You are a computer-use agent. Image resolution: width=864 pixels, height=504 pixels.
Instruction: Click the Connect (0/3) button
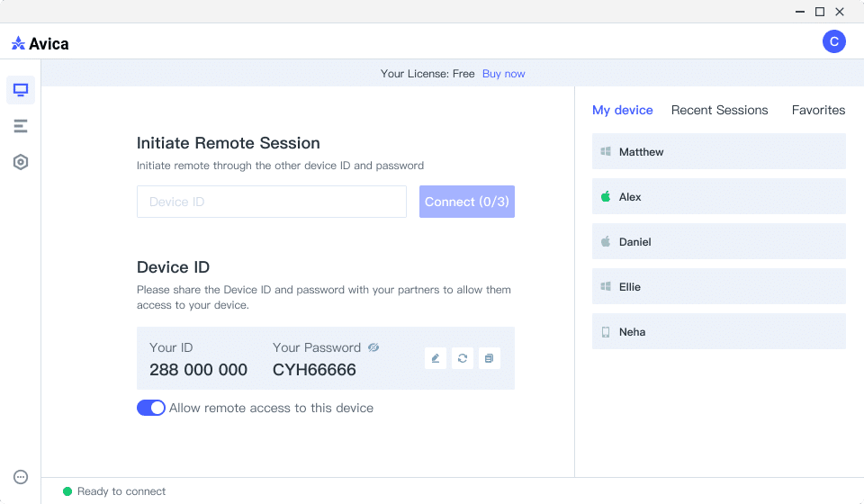click(x=466, y=202)
